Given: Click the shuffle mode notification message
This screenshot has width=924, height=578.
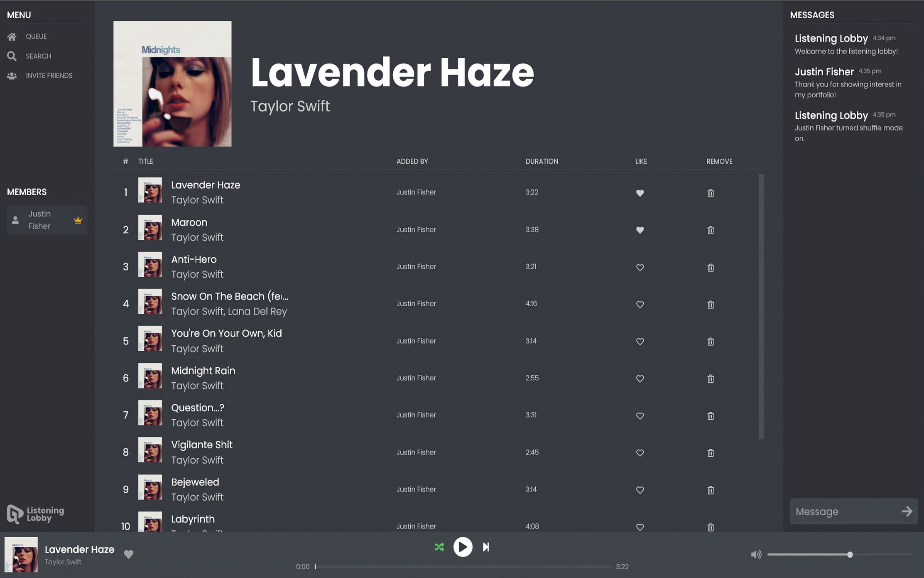Looking at the screenshot, I should [848, 133].
